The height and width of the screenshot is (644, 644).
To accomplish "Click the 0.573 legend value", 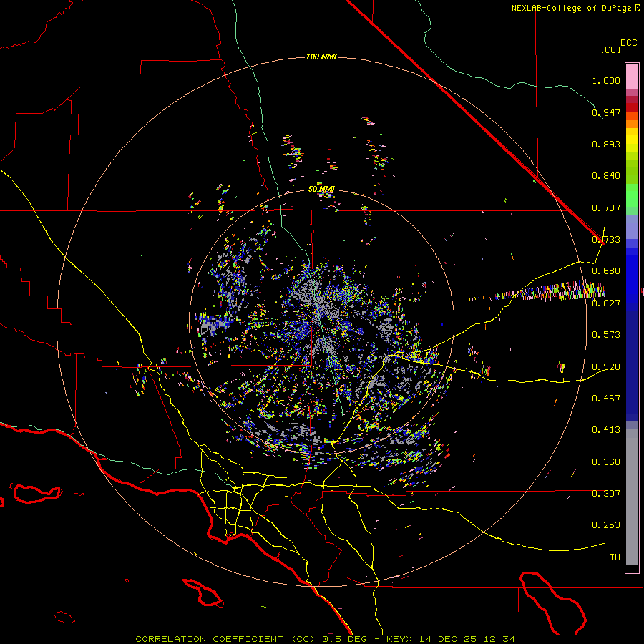I will click(x=606, y=334).
